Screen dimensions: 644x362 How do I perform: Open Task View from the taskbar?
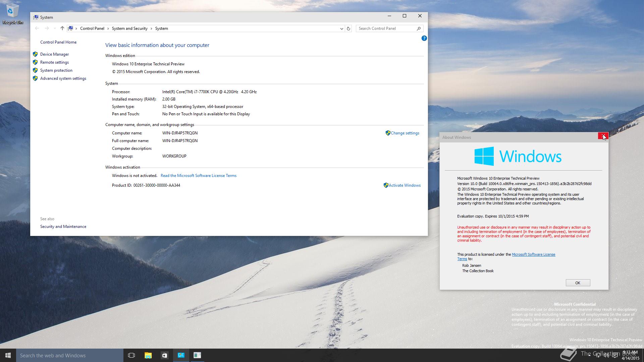click(x=131, y=355)
